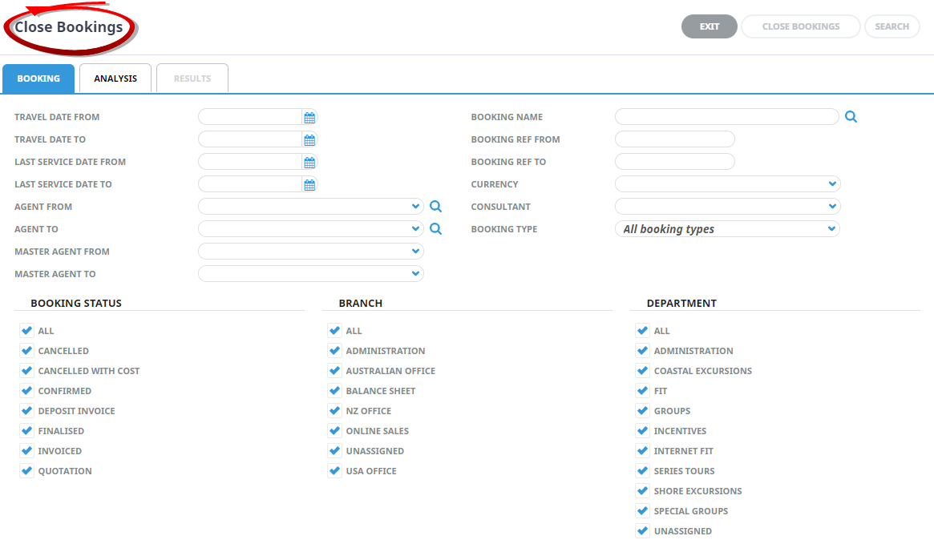Viewport: 934px width, 560px height.
Task: Open the Consultant dropdown list
Action: 832,207
